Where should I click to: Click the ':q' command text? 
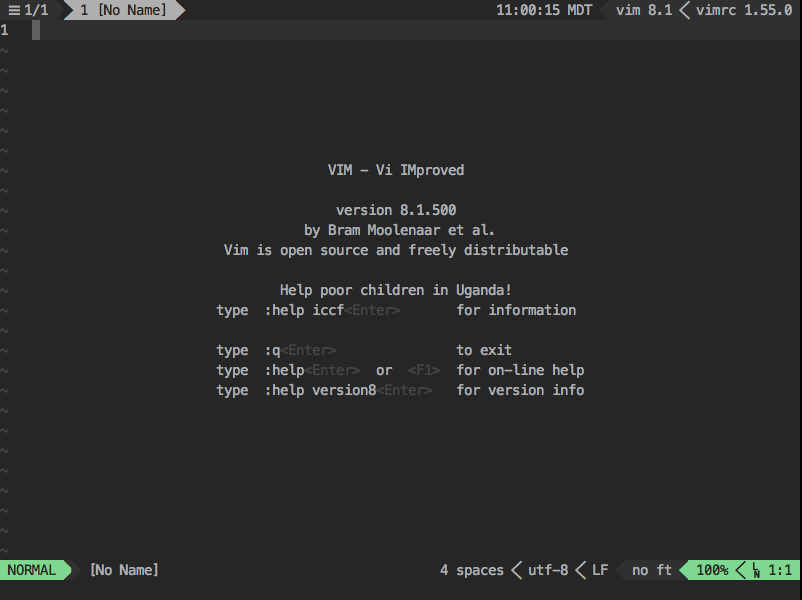click(x=273, y=350)
